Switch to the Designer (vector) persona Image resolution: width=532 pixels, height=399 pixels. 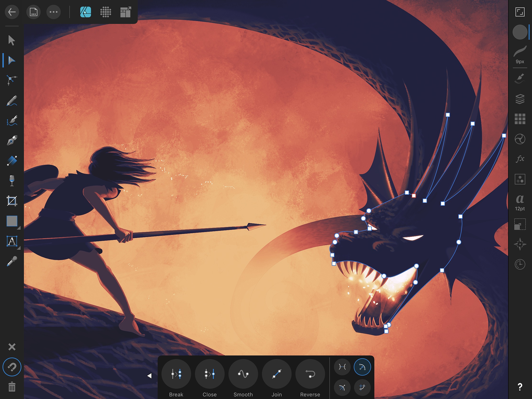[x=86, y=12]
